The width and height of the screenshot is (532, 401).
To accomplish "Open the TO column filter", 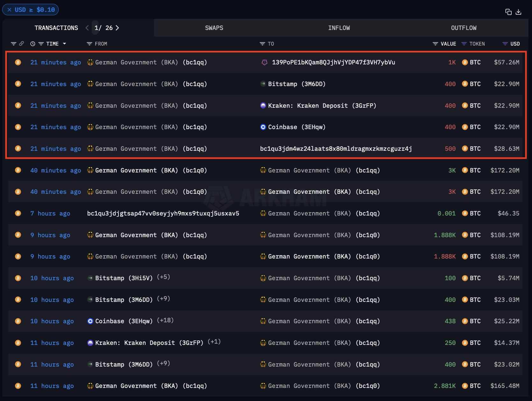I will click(x=262, y=44).
